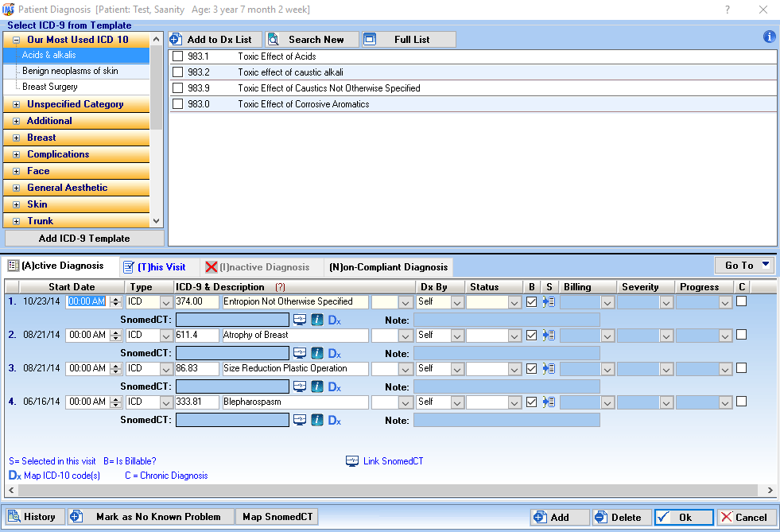Open SnomedCT link icon for Blepharospasm row
780x532 pixels.
[x=300, y=420]
